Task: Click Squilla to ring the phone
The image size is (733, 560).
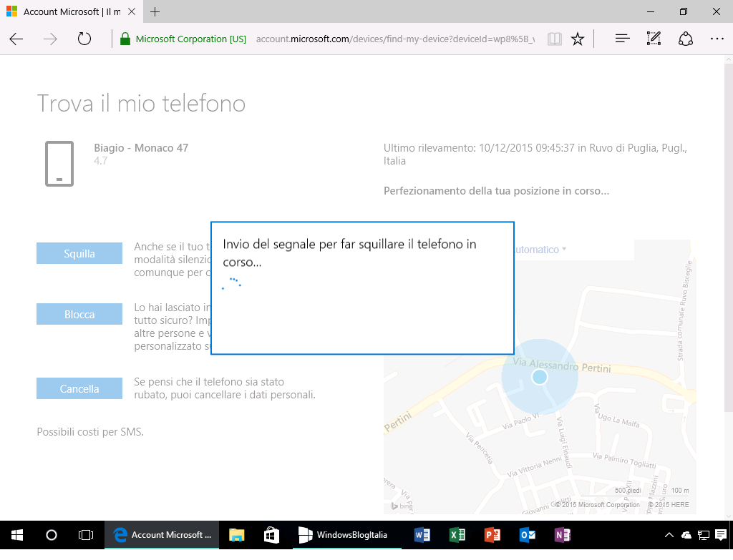Action: pos(79,253)
